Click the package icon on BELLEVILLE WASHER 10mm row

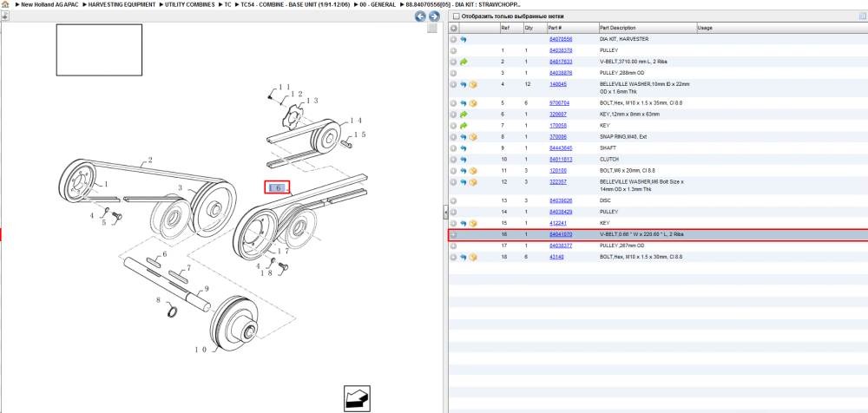click(473, 85)
